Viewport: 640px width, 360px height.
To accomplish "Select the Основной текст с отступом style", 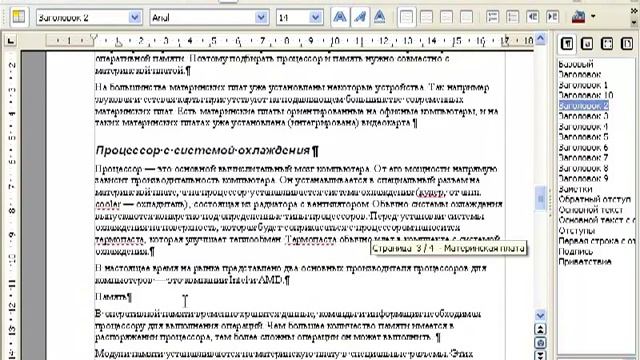I will tap(597, 220).
